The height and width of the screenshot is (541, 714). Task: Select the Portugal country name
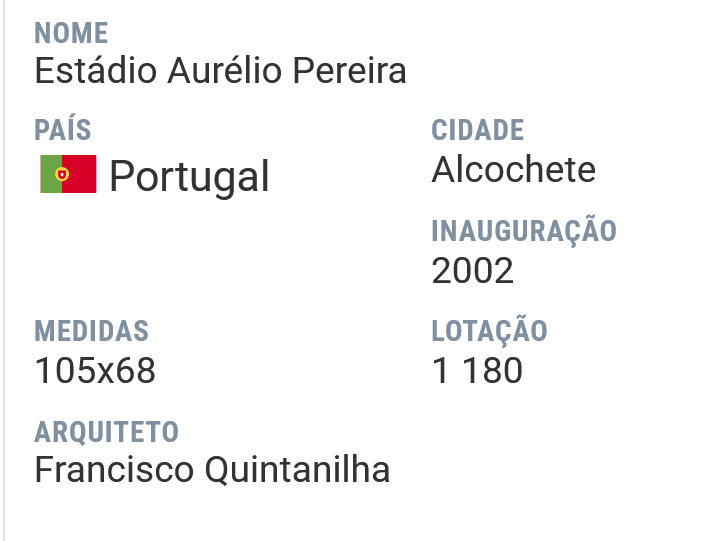pyautogui.click(x=189, y=177)
